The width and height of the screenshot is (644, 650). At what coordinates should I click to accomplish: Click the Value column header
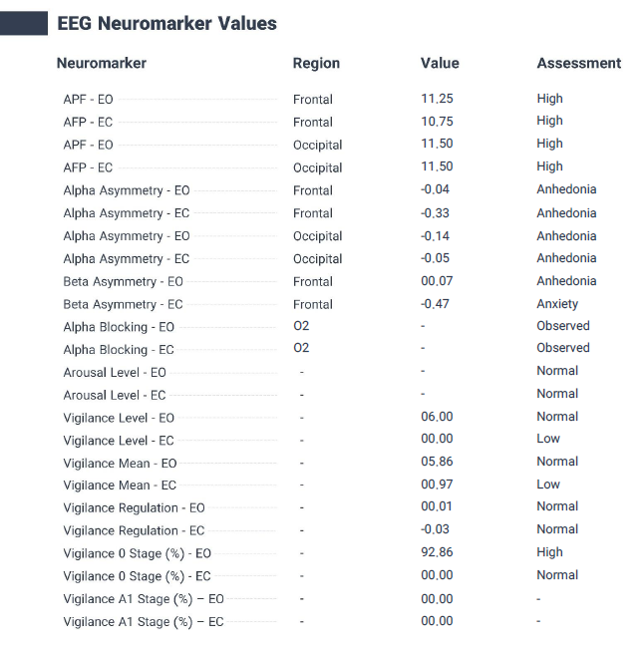pyautogui.click(x=440, y=63)
